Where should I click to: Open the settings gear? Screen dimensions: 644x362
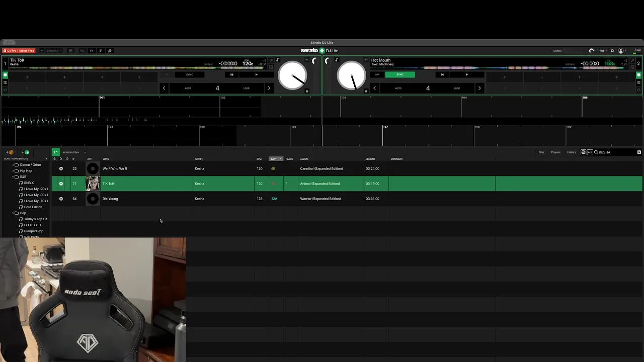pyautogui.click(x=612, y=51)
